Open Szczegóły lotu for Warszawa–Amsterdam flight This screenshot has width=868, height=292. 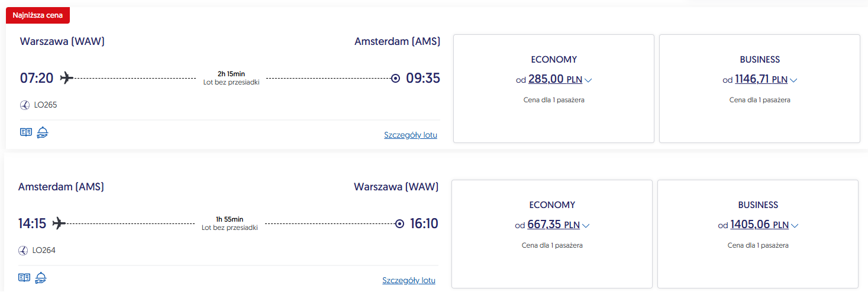411,135
